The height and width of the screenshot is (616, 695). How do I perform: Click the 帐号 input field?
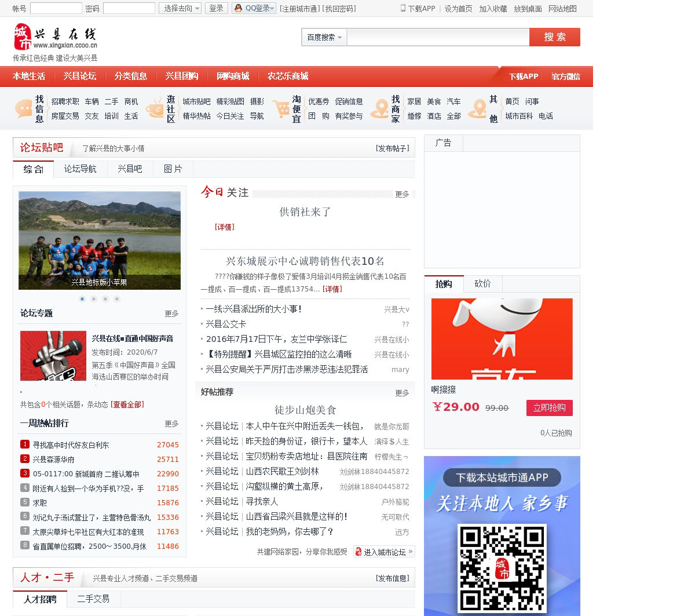tap(56, 8)
